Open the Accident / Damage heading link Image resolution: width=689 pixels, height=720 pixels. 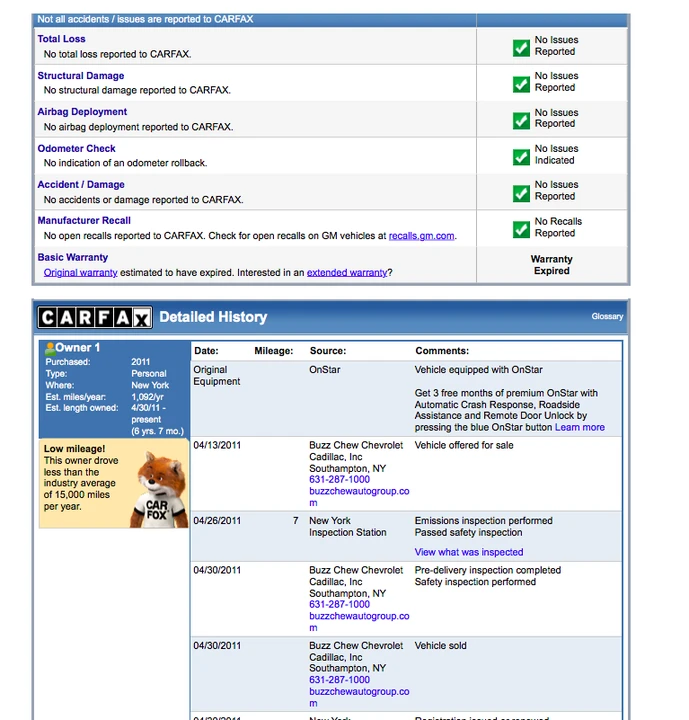(x=81, y=185)
